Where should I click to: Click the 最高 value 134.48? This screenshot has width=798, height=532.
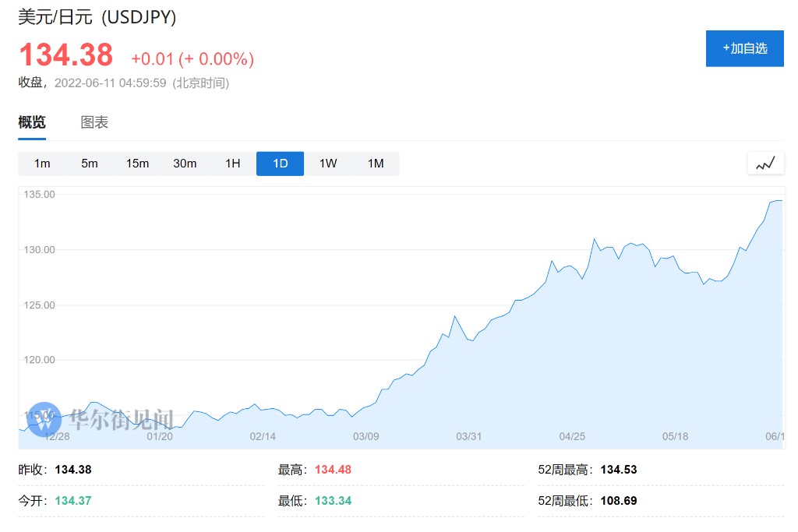[333, 470]
